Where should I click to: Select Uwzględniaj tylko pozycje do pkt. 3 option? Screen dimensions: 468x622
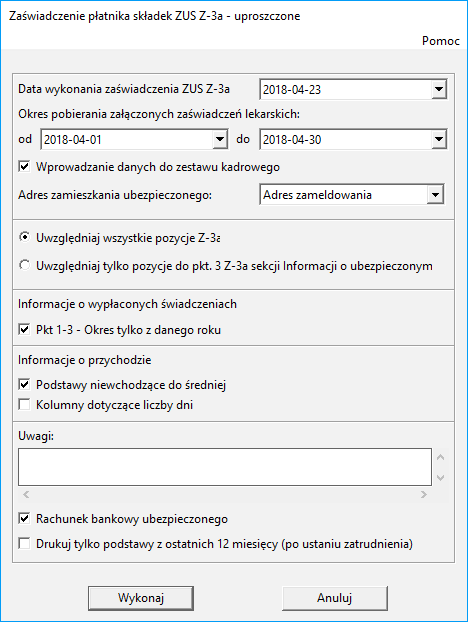tap(24, 265)
